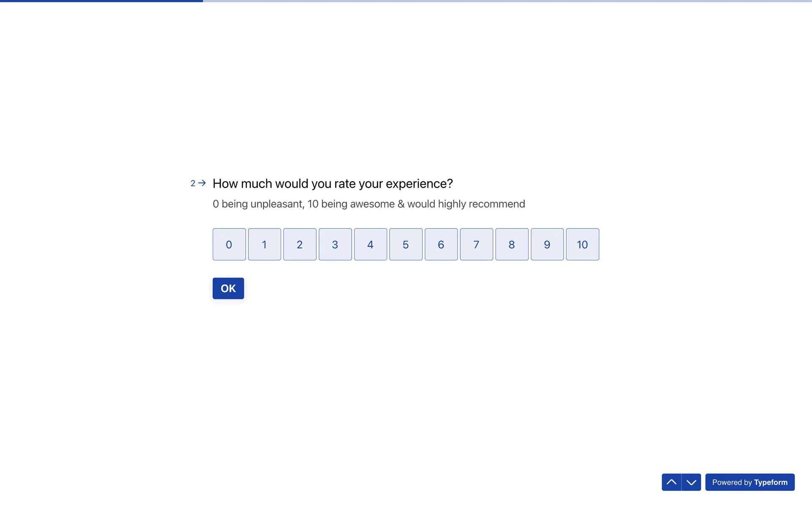
Task: Click the description text about 0 being unpleasant
Action: click(368, 204)
